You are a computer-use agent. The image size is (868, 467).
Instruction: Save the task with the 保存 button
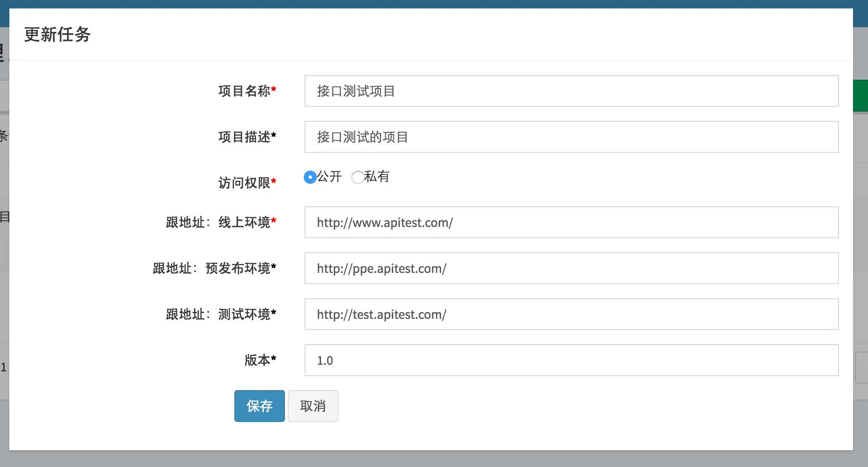coord(259,406)
